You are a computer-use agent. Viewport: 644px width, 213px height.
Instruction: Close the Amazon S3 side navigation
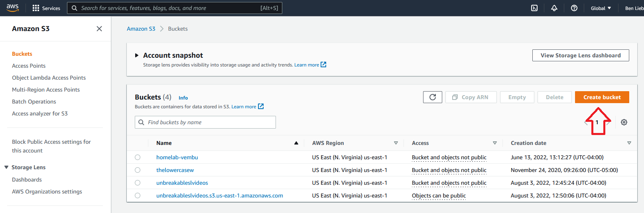(x=99, y=29)
